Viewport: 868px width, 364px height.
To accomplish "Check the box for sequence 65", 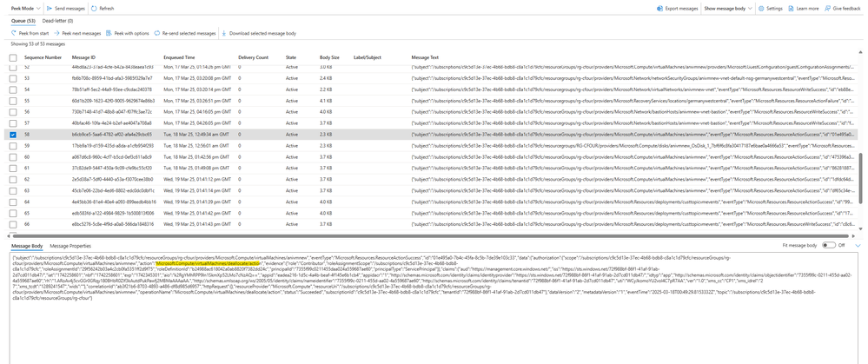I will 13,213.
